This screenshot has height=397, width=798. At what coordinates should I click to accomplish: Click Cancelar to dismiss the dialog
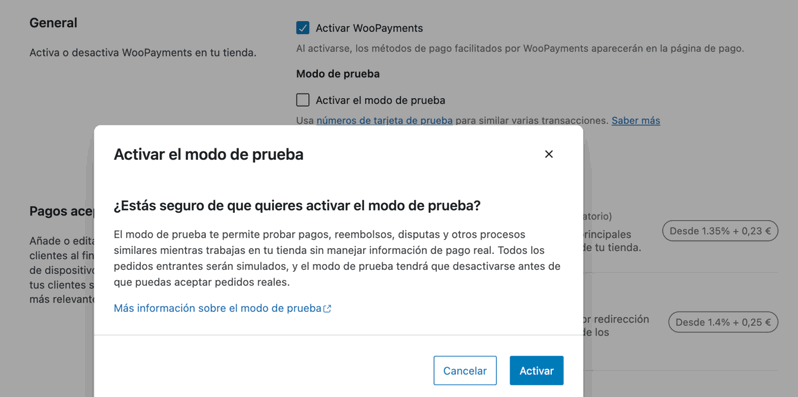pos(465,371)
